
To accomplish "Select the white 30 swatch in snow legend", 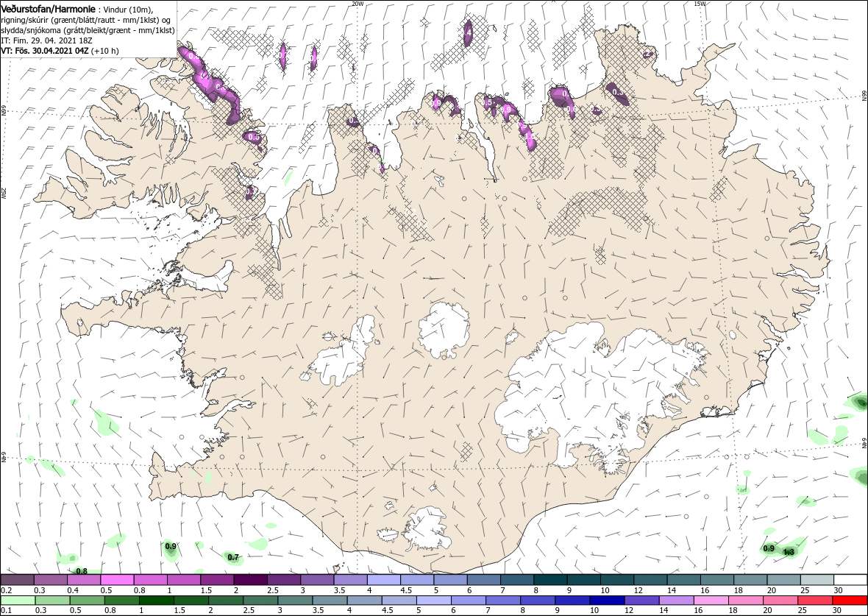I will point(850,580).
